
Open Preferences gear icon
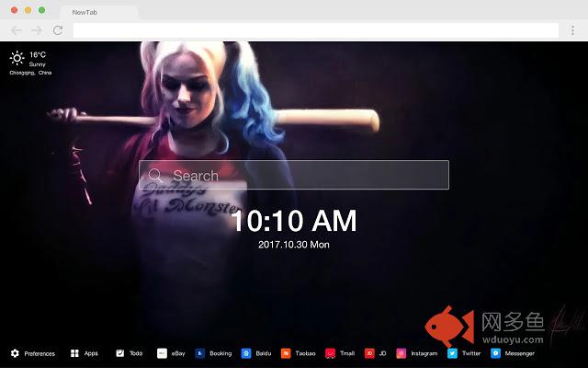tap(15, 353)
